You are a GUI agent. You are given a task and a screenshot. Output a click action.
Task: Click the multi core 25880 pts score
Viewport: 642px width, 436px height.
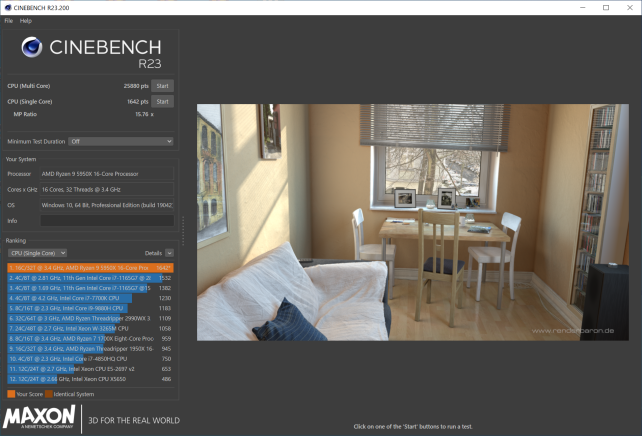[136, 86]
